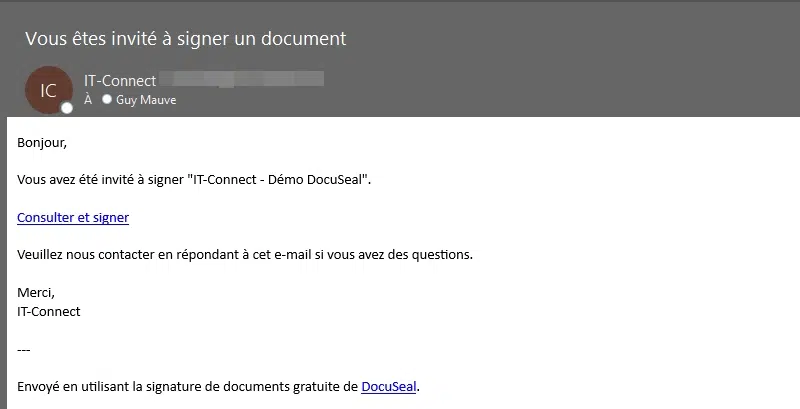Click the "Bonjour," greeting line
Viewport: 800px width, 409px height.
(42, 142)
